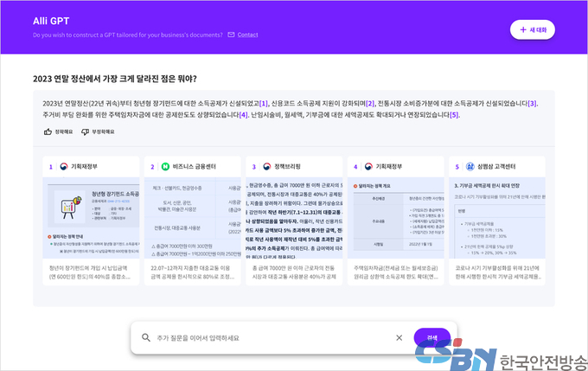Open the 청년형 장기펀드 preview thumbnail
Viewport: 588px width, 371px height.
91,218
